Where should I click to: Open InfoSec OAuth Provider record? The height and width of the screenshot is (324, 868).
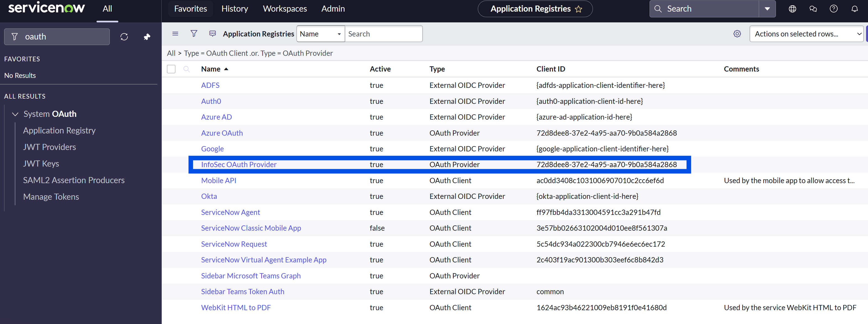click(x=239, y=165)
